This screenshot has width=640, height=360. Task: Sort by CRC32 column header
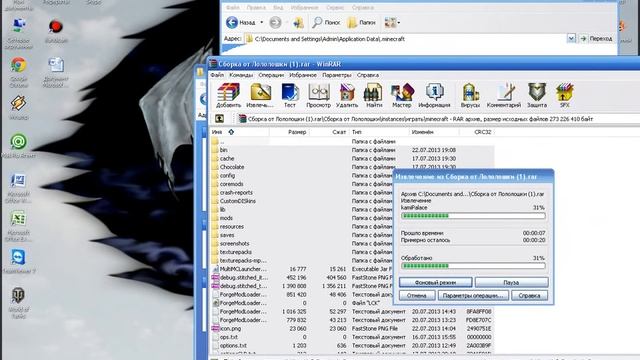click(476, 132)
